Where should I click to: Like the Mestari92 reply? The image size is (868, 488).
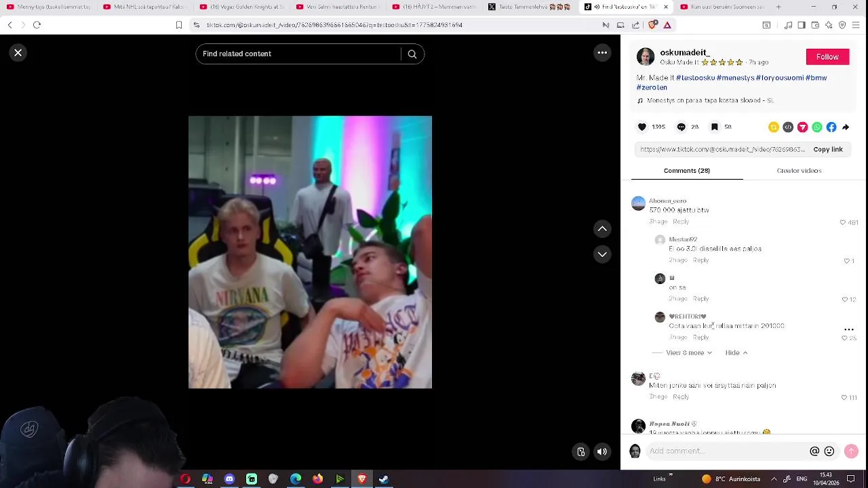click(x=848, y=261)
